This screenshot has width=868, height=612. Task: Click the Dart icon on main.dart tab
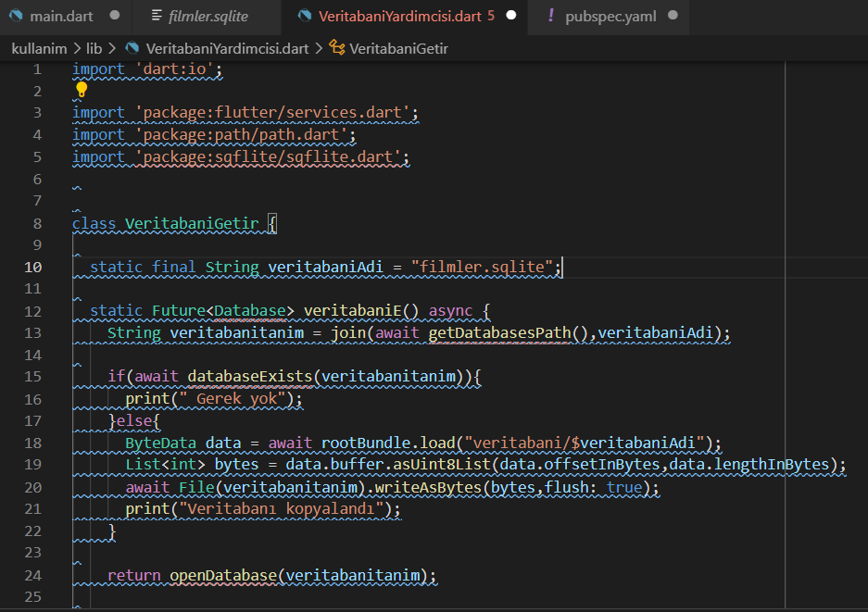(16, 16)
